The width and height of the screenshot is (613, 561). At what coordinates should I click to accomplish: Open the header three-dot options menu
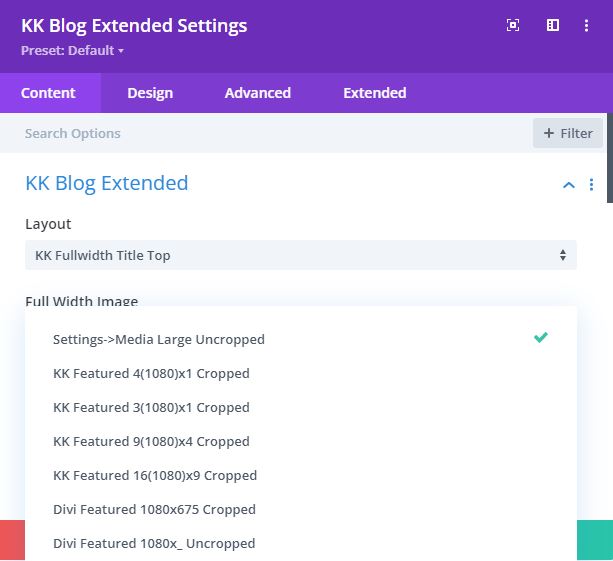pyautogui.click(x=586, y=25)
